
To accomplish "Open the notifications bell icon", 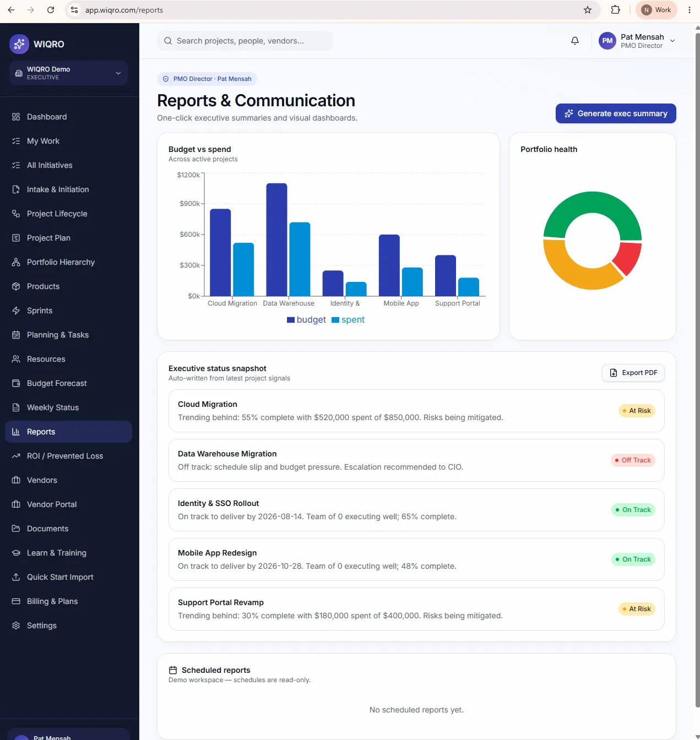I will click(575, 41).
